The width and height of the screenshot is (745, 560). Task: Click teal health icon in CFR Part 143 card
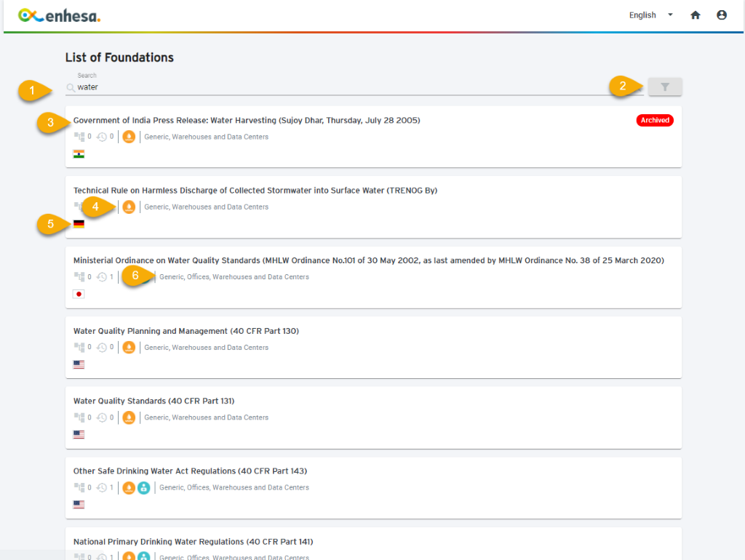(x=143, y=487)
